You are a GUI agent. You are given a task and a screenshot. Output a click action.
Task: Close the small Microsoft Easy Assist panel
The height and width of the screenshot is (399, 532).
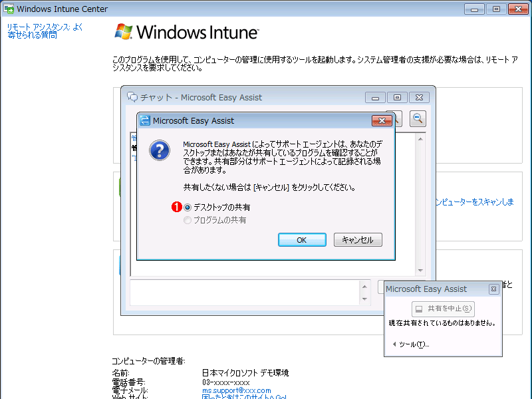[493, 289]
